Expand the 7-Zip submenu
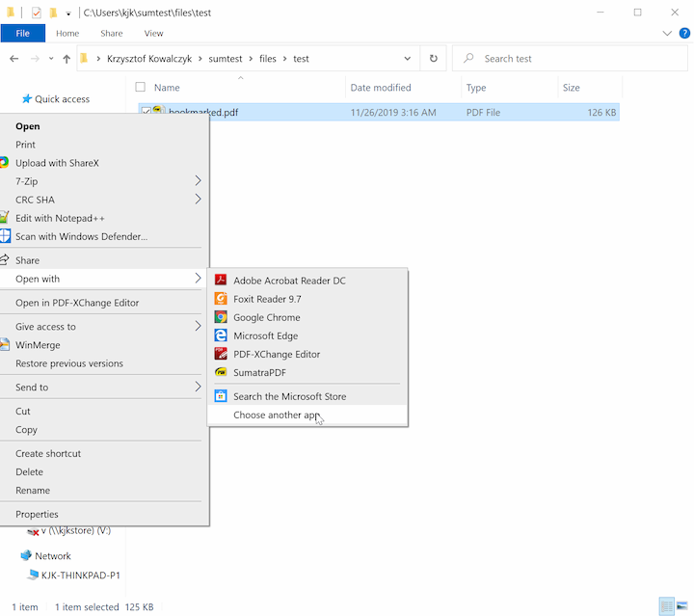The width and height of the screenshot is (694, 616). (x=198, y=181)
